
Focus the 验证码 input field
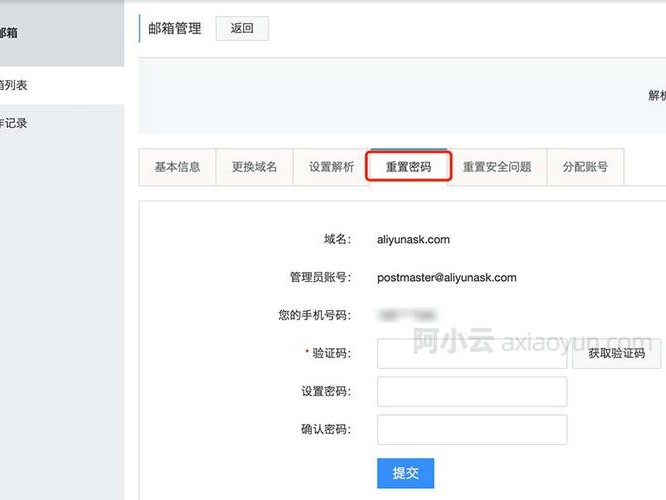click(472, 353)
